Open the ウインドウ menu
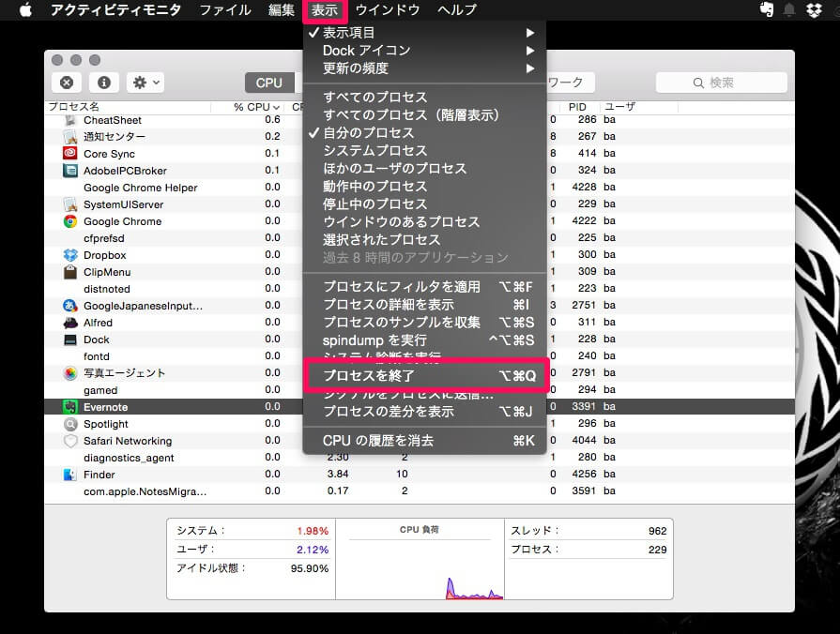This screenshot has width=840, height=634. click(x=388, y=9)
